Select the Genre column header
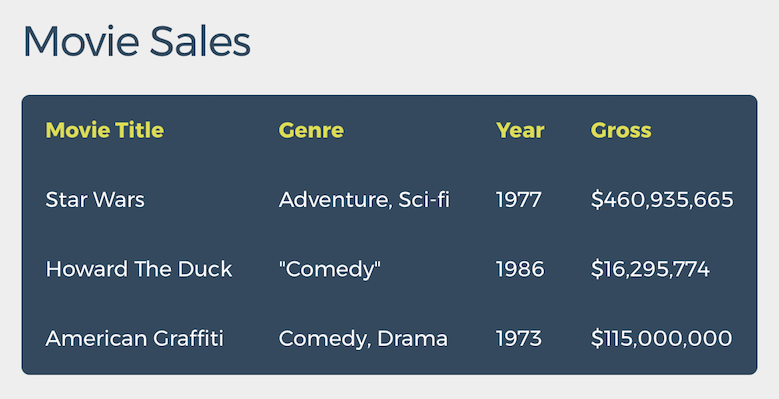 click(311, 130)
